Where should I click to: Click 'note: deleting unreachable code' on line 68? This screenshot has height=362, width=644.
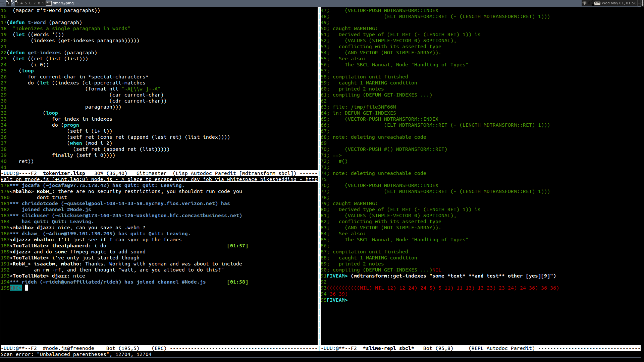[x=379, y=137]
